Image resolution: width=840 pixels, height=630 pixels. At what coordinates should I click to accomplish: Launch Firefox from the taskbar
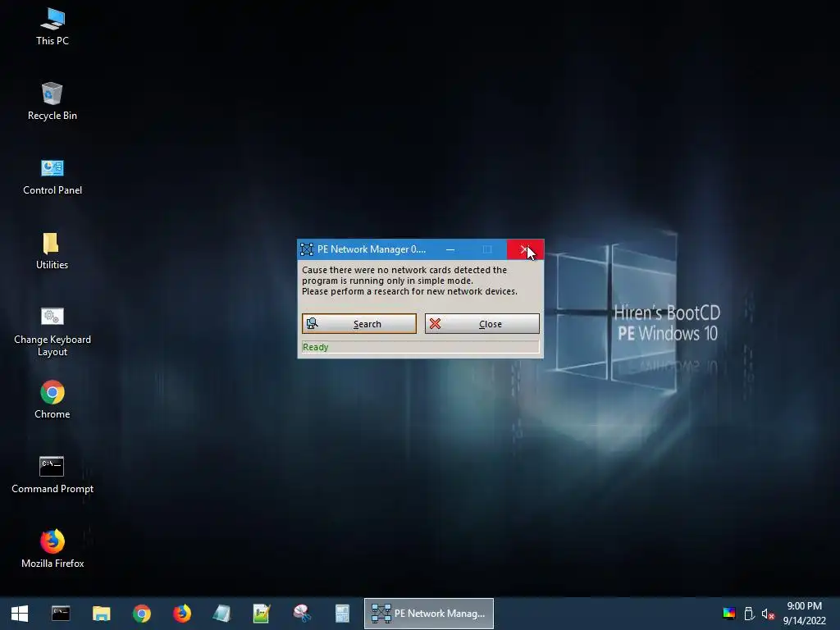click(x=182, y=614)
